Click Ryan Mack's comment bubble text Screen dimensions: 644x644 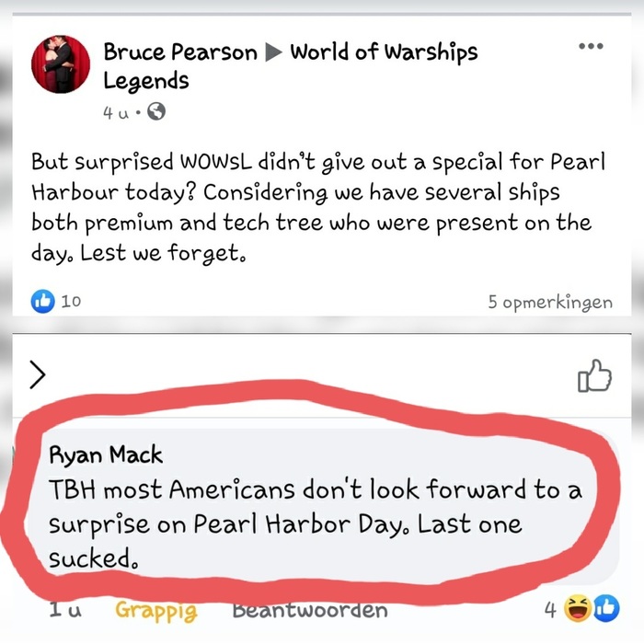[x=315, y=523]
